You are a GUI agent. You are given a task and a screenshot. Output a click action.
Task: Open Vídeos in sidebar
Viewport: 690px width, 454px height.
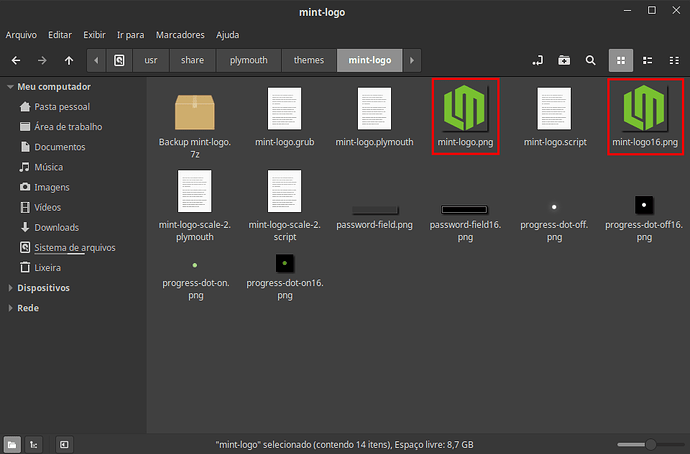[41, 207]
